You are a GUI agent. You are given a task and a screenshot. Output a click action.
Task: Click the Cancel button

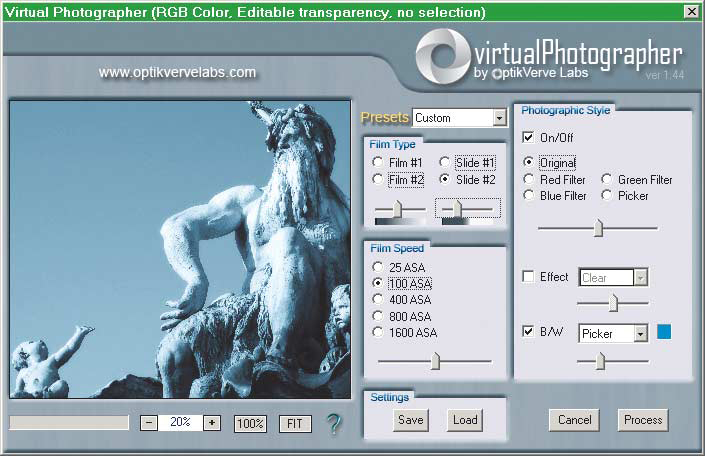pos(574,420)
